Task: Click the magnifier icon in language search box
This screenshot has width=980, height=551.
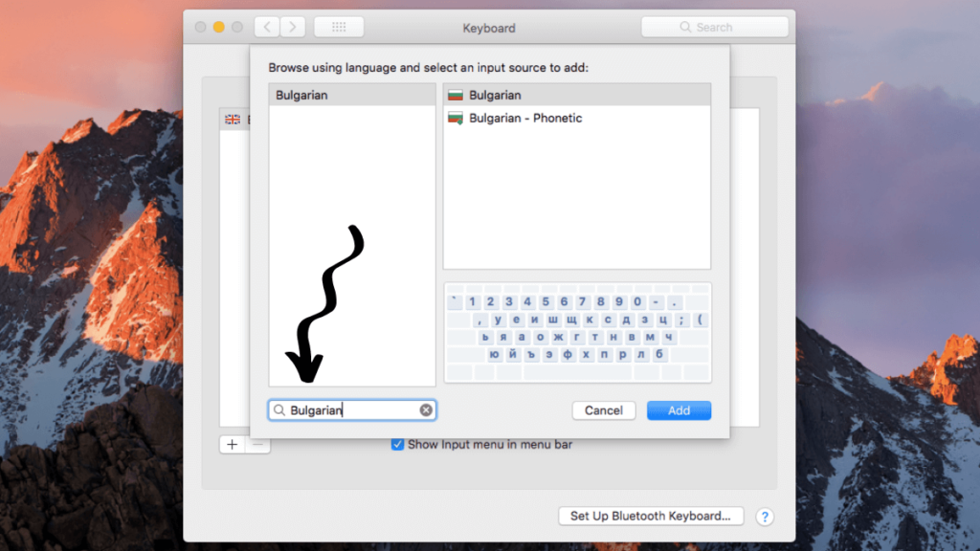Action: point(279,410)
